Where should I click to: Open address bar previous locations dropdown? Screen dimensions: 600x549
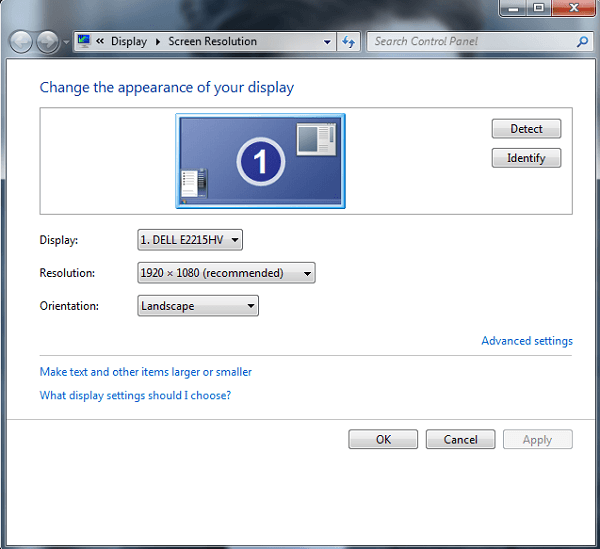327,42
